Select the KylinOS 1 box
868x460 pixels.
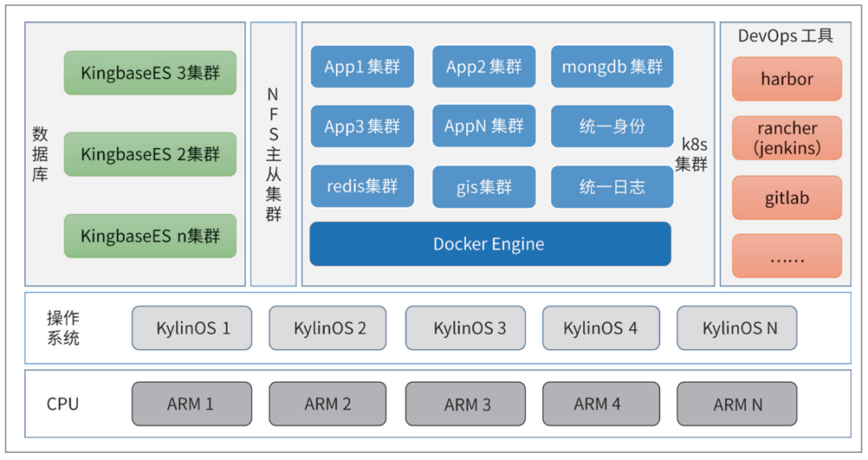tap(191, 328)
